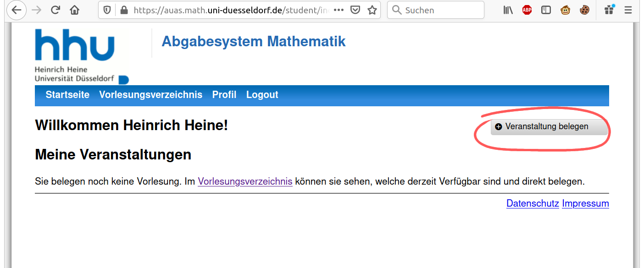Image resolution: width=644 pixels, height=268 pixels.
Task: Open tracking protection shield info
Action: pyautogui.click(x=107, y=10)
